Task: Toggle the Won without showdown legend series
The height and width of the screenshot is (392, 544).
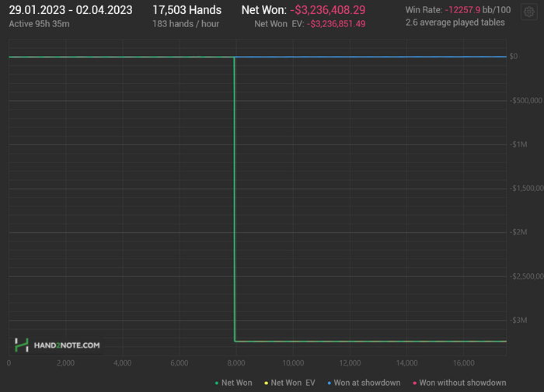Action: [459, 383]
